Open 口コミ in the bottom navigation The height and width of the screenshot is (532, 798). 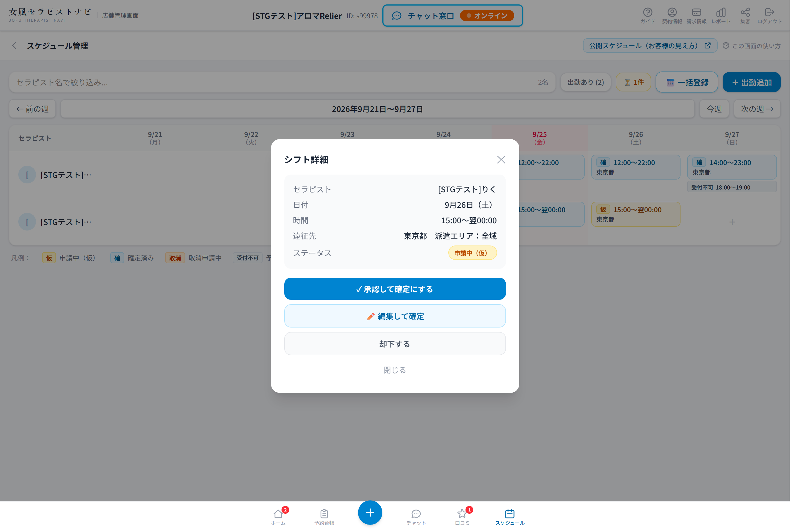tap(462, 517)
